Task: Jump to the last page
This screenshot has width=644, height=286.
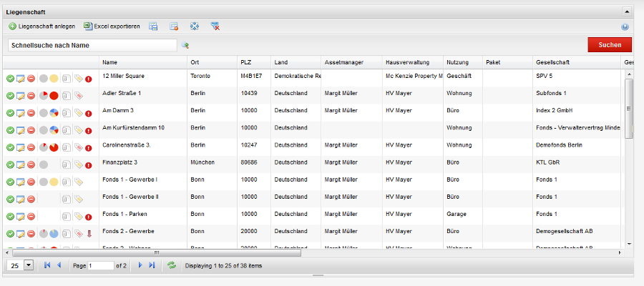Action: 152,265
